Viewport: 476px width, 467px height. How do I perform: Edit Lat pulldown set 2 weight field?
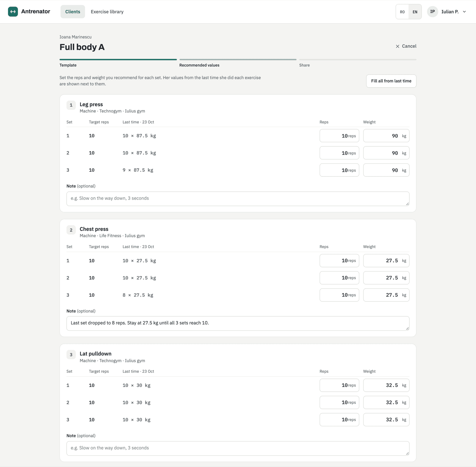click(386, 403)
